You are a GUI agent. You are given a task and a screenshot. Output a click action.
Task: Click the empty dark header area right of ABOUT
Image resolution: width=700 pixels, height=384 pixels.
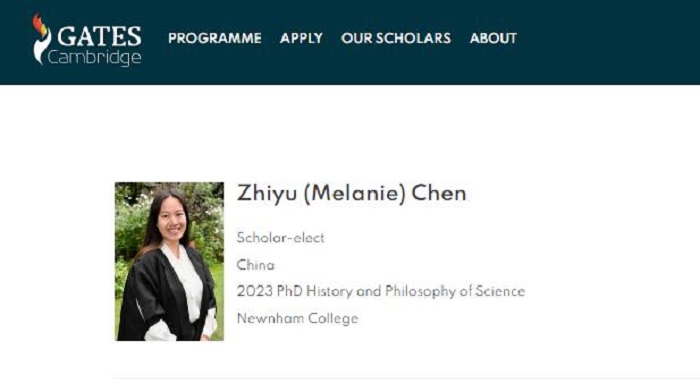coord(607,40)
